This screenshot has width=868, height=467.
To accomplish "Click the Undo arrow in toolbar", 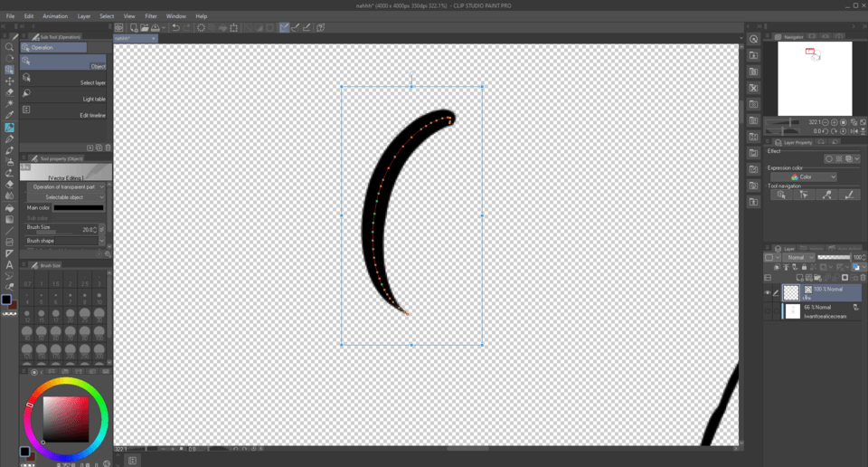I will click(175, 27).
